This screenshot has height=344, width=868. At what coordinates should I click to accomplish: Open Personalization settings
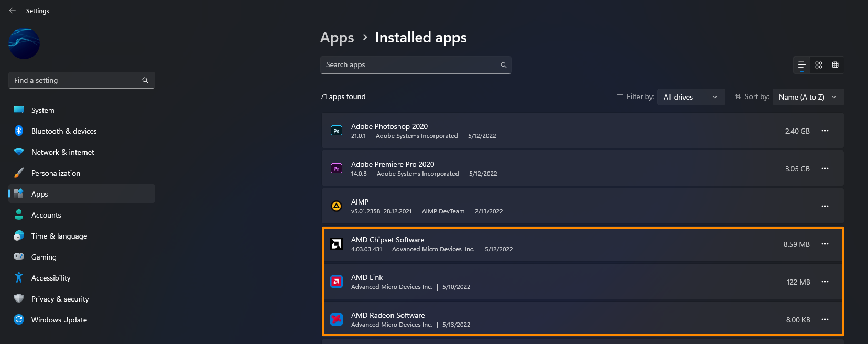click(x=82, y=173)
